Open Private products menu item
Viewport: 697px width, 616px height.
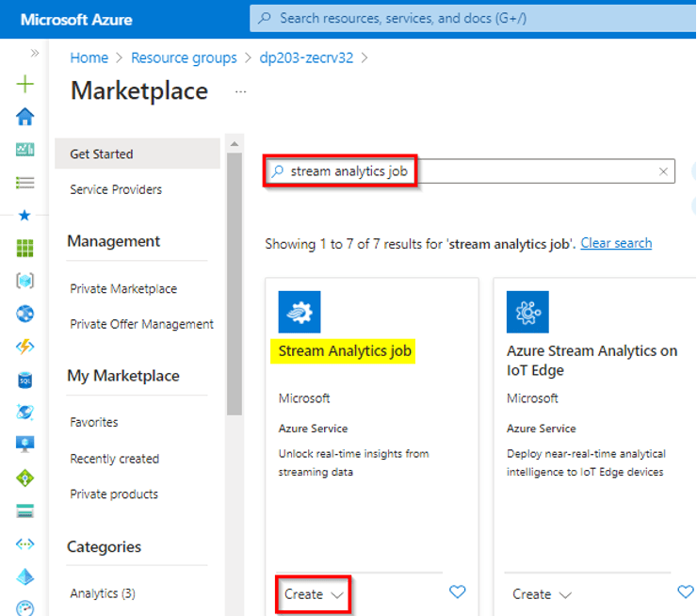point(114,494)
